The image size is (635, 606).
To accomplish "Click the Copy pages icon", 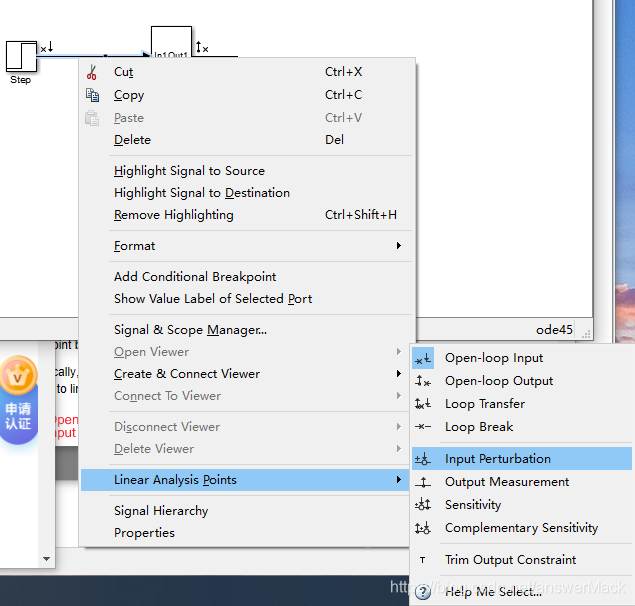I will point(92,95).
